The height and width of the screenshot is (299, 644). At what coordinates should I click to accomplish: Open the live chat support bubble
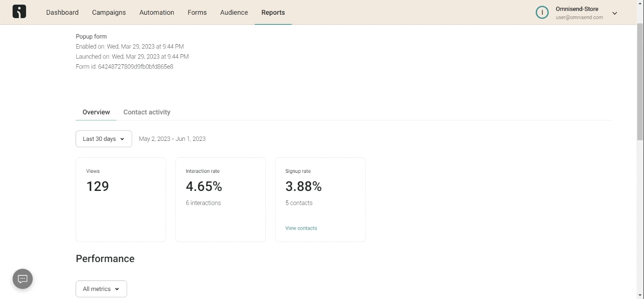(23, 279)
